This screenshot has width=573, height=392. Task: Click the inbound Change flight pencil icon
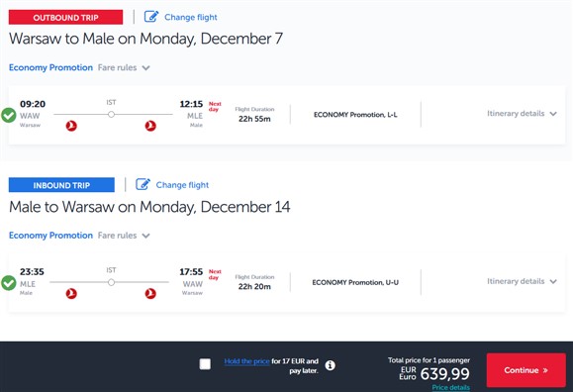[143, 184]
